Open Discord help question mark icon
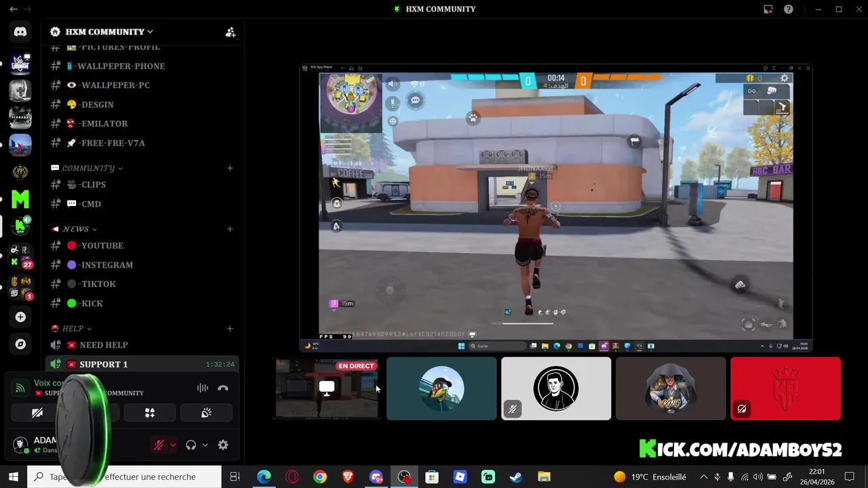This screenshot has height=488, width=868. 789,9
